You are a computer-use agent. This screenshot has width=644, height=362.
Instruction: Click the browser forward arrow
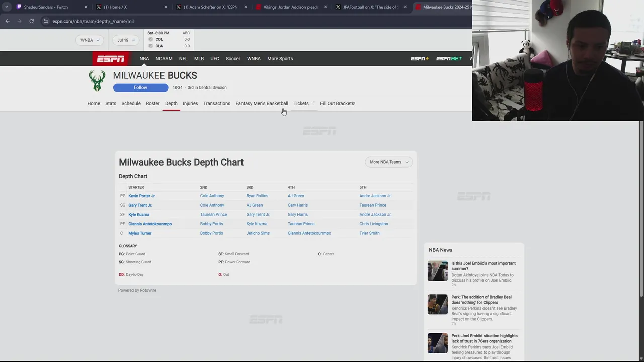coord(19,21)
